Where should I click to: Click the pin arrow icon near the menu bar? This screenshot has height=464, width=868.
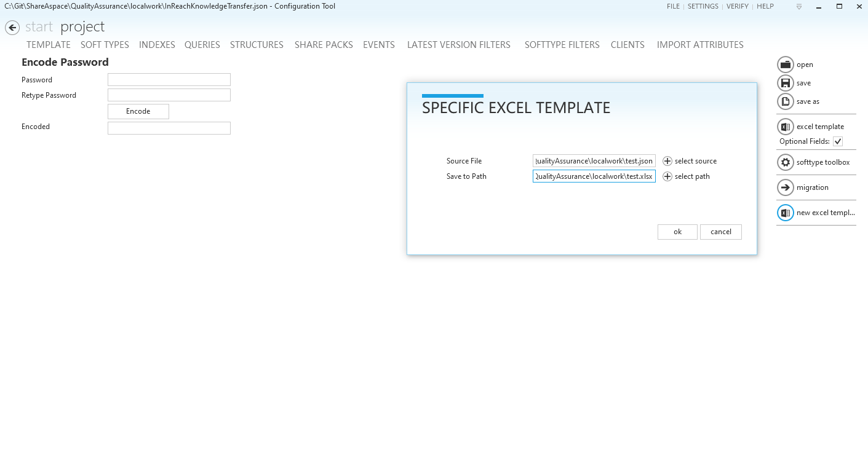click(798, 6)
